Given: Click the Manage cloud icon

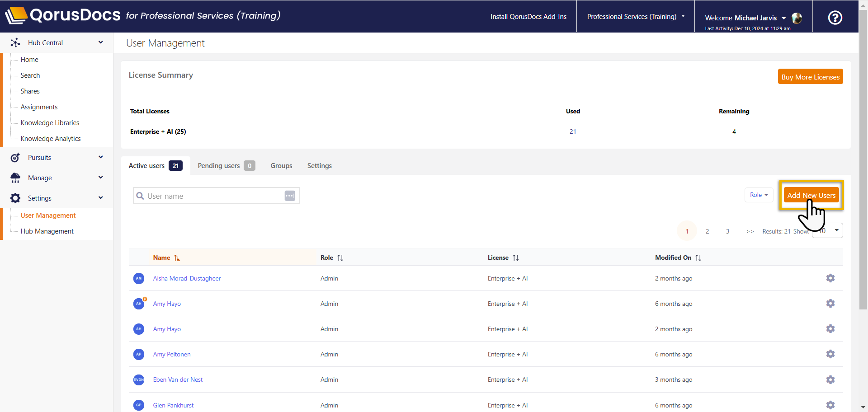Looking at the screenshot, I should 15,178.
